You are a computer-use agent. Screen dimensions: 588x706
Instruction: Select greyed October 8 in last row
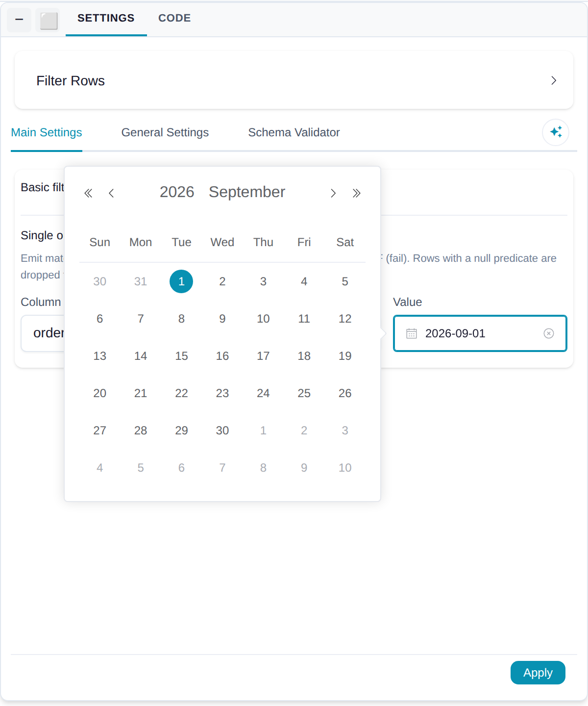tap(263, 468)
